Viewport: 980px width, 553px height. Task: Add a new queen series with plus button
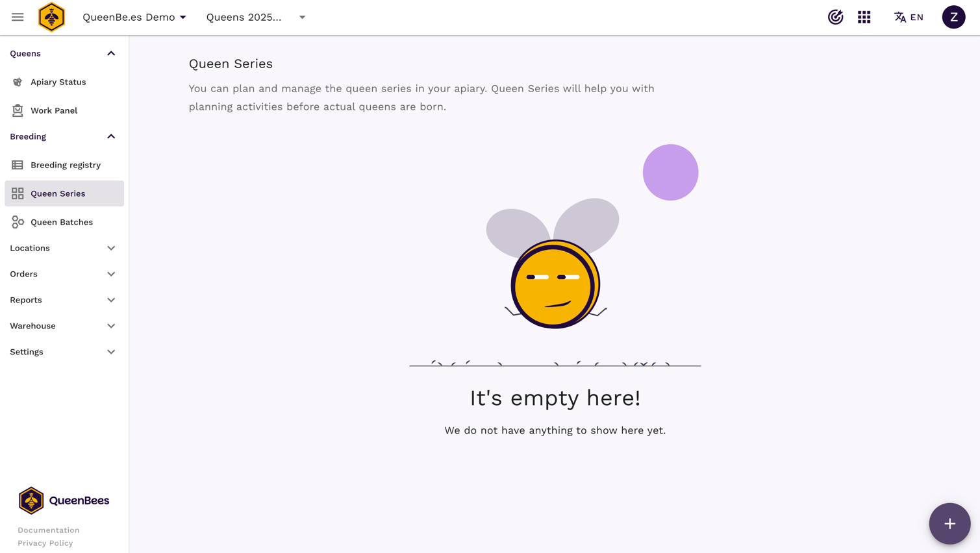coord(949,524)
